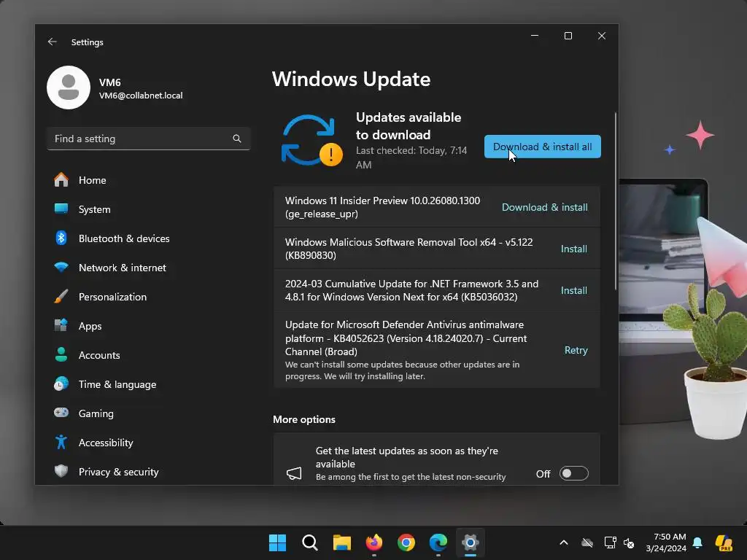Click the 7:50 AM clock and date
This screenshot has width=747, height=560.
coord(666,542)
